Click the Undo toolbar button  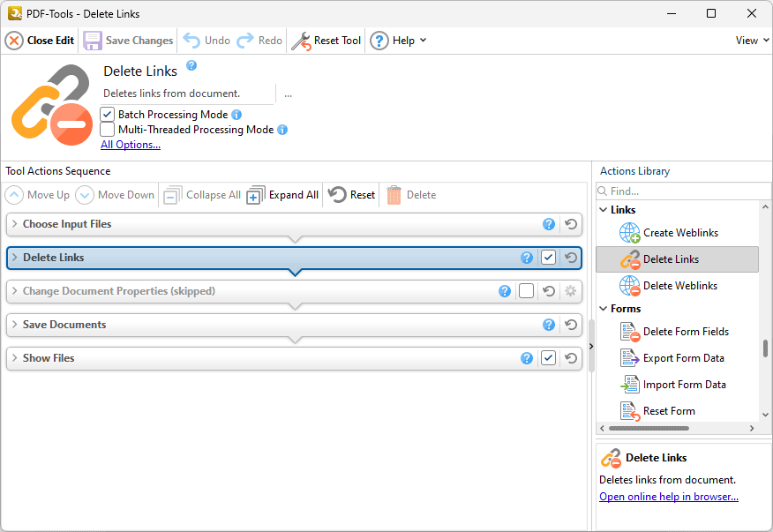point(206,41)
